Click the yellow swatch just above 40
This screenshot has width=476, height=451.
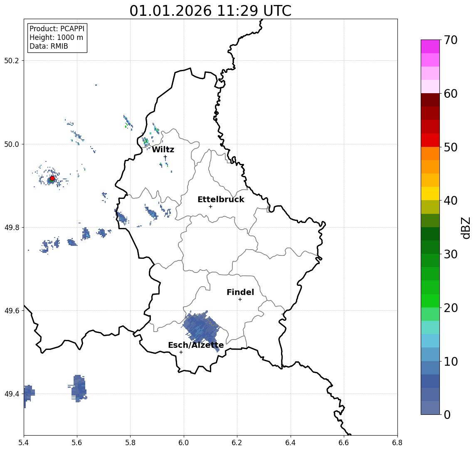pos(430,193)
